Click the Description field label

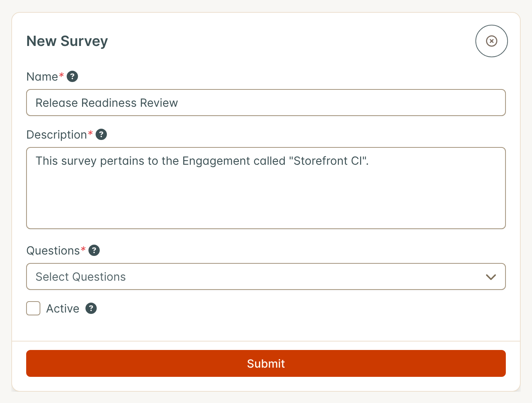coord(57,135)
